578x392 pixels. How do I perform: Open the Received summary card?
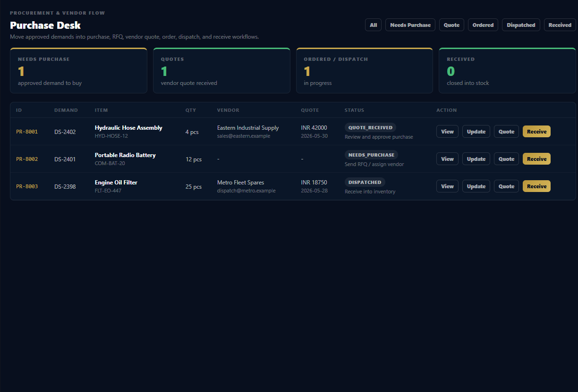tap(507, 70)
